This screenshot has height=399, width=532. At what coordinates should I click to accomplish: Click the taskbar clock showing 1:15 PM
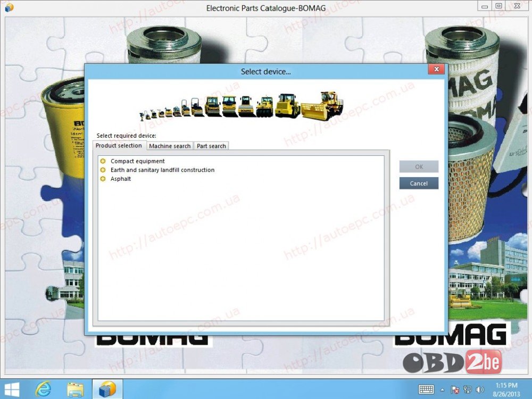tap(506, 389)
